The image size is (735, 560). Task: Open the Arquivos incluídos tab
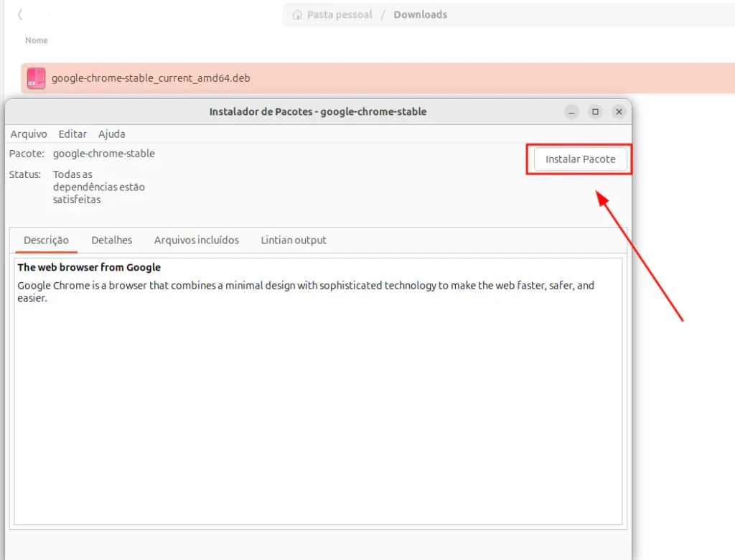(x=197, y=240)
